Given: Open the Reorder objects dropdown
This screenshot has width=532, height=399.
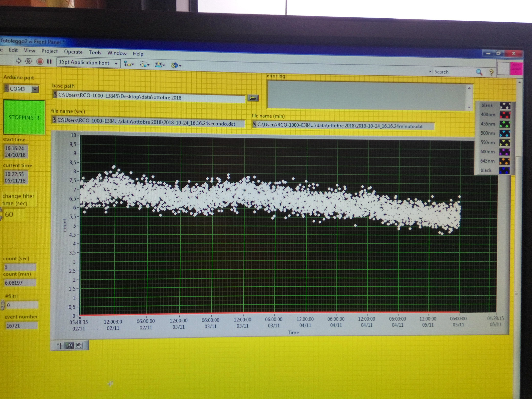Looking at the screenshot, I should coord(176,65).
